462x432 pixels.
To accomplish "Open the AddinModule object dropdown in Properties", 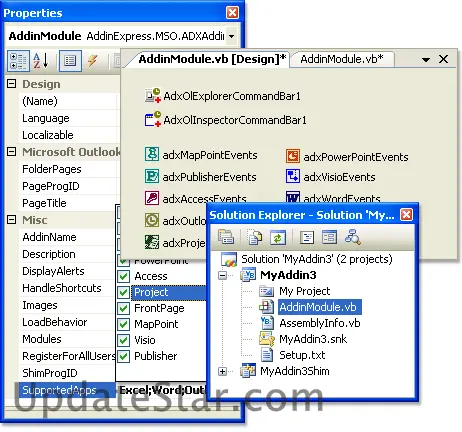I will click(232, 36).
